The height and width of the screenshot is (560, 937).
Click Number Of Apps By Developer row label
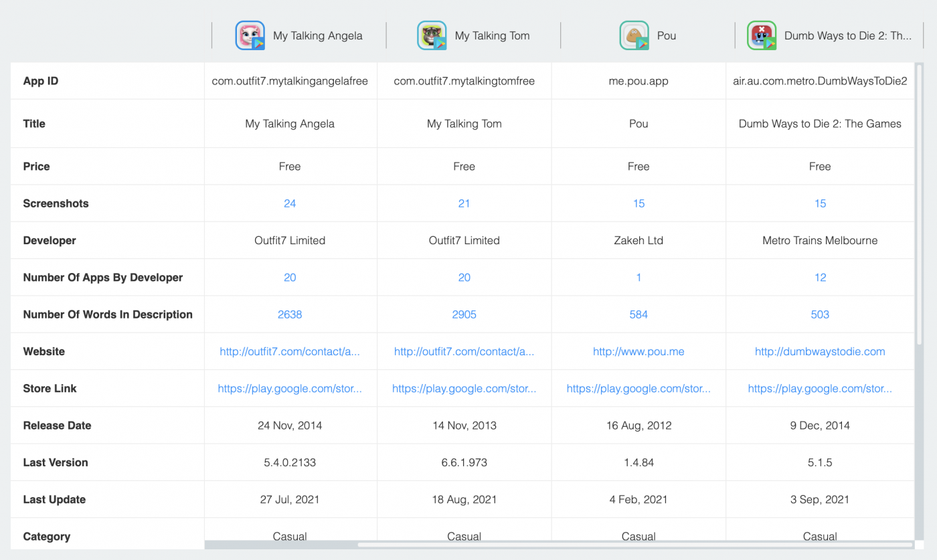(103, 278)
